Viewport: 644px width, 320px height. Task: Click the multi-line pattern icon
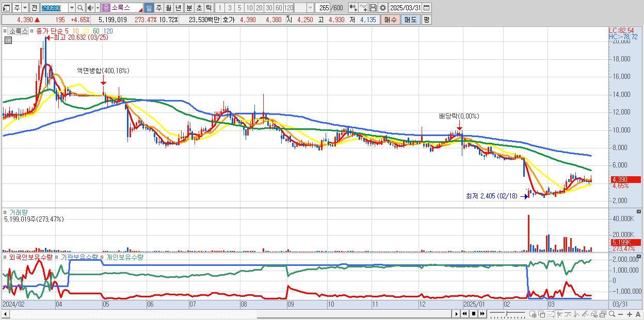coord(585,314)
